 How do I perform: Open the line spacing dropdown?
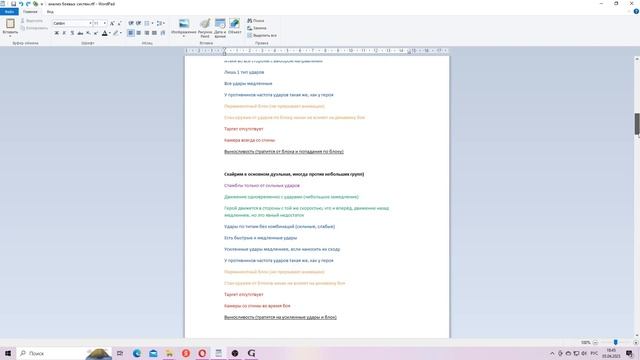pyautogui.click(x=161, y=23)
